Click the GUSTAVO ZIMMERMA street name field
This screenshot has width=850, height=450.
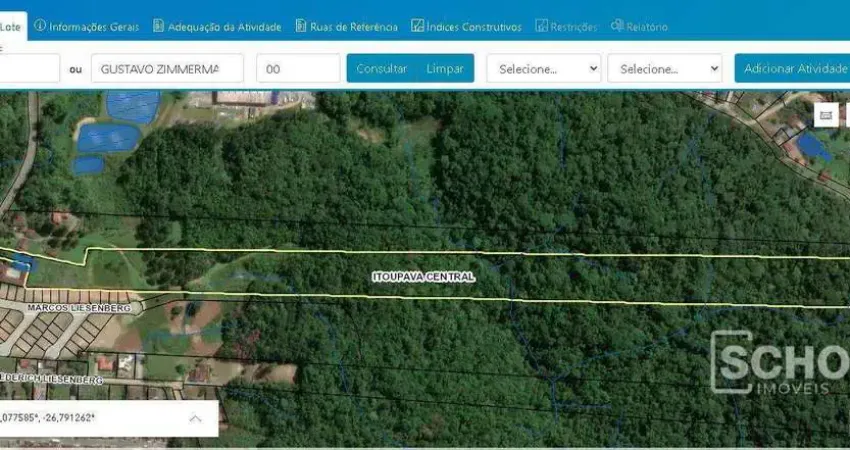(x=167, y=68)
